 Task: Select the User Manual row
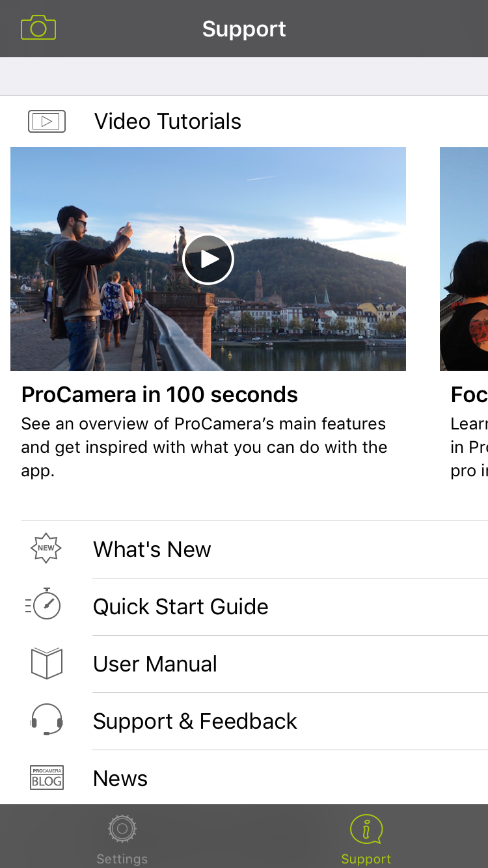tap(155, 664)
